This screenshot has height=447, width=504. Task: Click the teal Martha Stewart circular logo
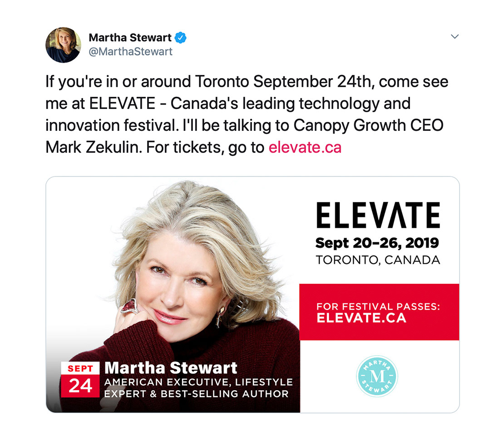pyautogui.click(x=377, y=376)
